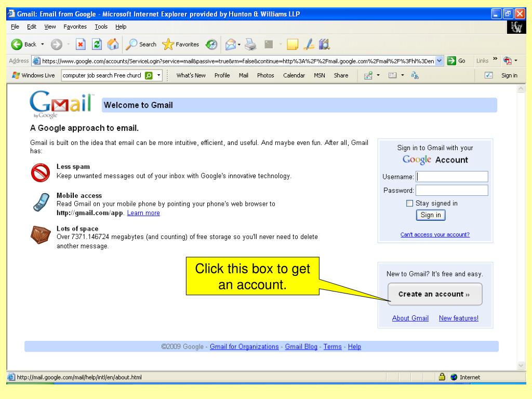Click the page icon beside address URL

pos(37,61)
